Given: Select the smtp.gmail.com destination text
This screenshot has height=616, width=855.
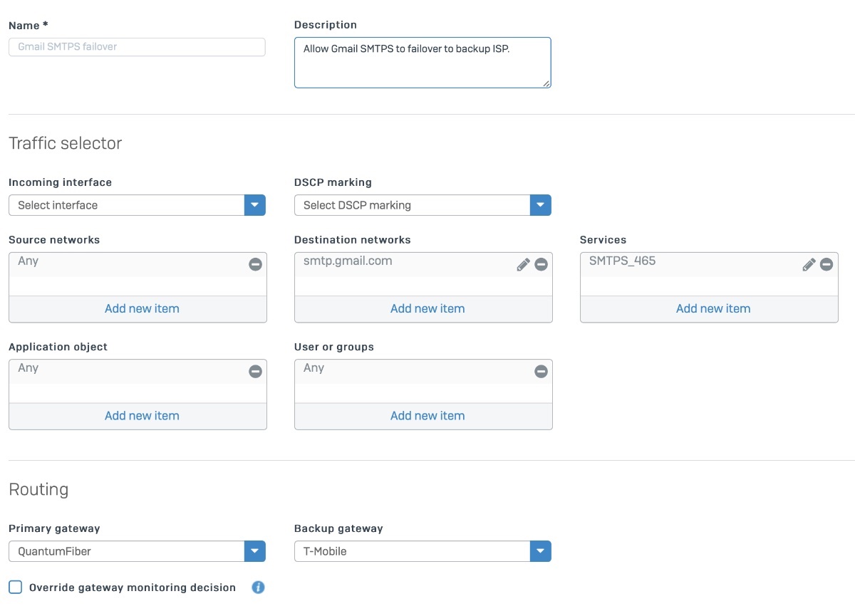Looking at the screenshot, I should click(x=348, y=261).
